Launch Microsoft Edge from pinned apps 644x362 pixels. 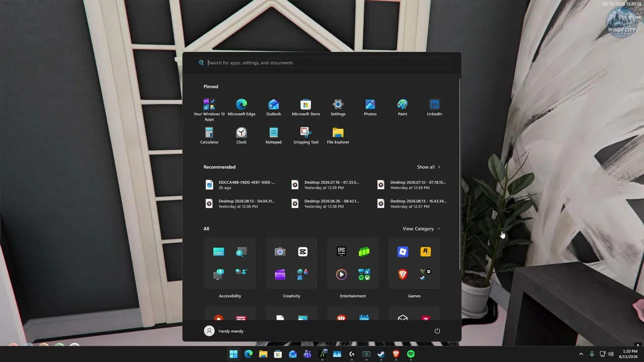pyautogui.click(x=242, y=108)
